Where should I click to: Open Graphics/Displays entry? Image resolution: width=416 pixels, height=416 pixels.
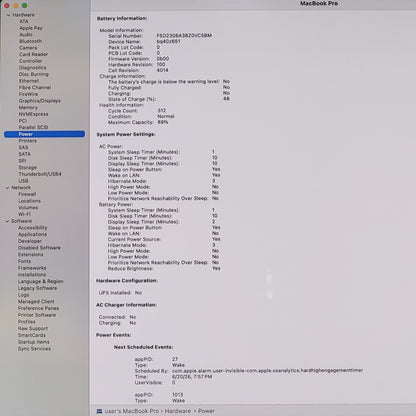40,101
